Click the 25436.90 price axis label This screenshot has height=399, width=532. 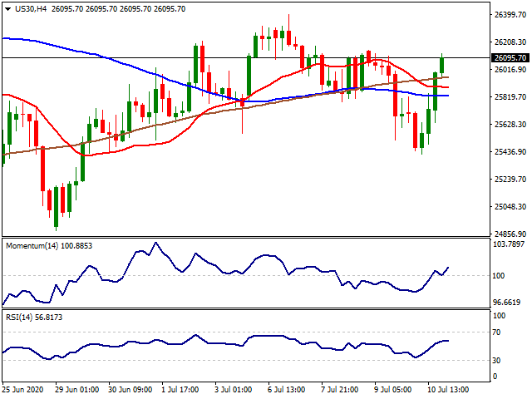[x=510, y=151]
